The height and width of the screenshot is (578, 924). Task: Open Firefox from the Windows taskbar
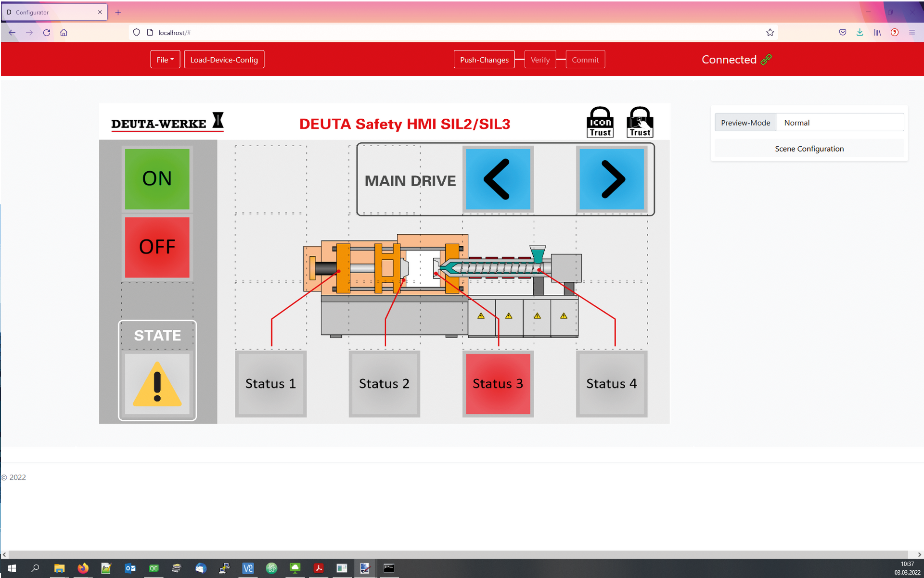tap(83, 568)
